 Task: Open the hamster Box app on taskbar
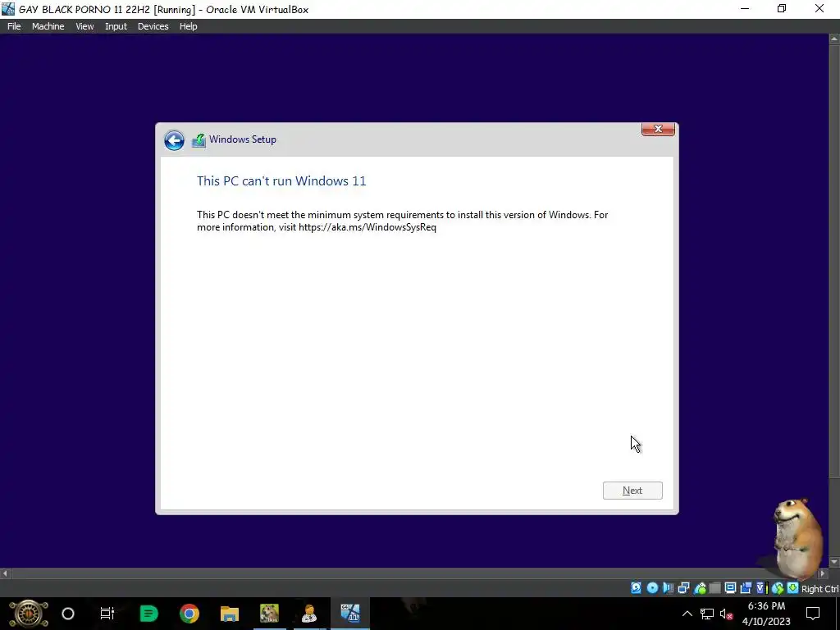tap(269, 614)
